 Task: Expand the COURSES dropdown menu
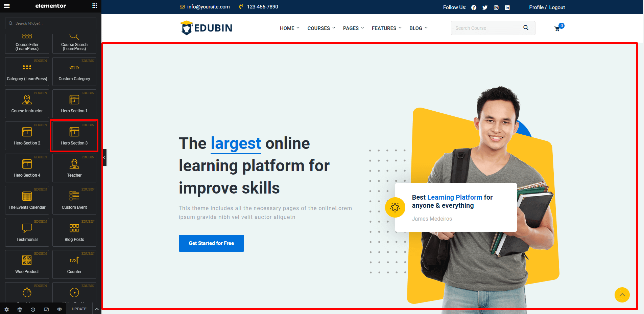[321, 28]
